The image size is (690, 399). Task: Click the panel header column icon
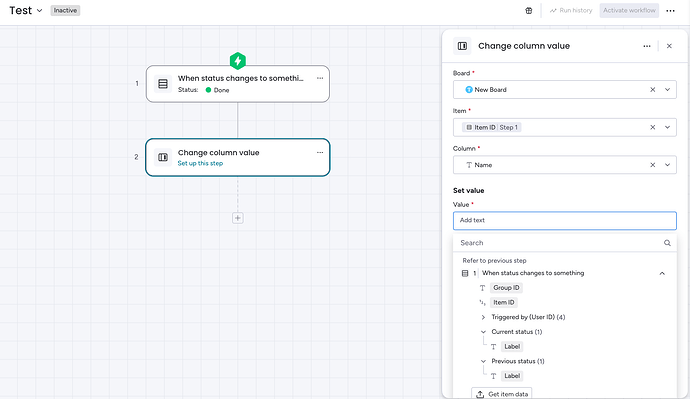[x=462, y=46]
